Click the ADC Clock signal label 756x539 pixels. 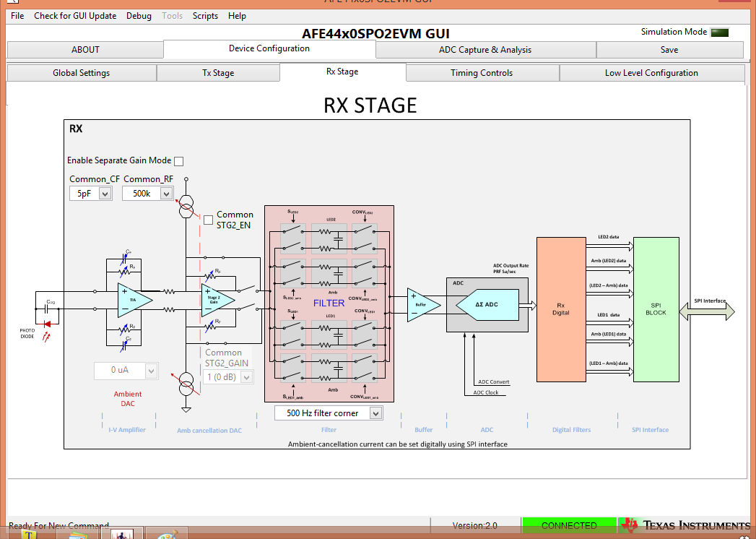tap(486, 392)
